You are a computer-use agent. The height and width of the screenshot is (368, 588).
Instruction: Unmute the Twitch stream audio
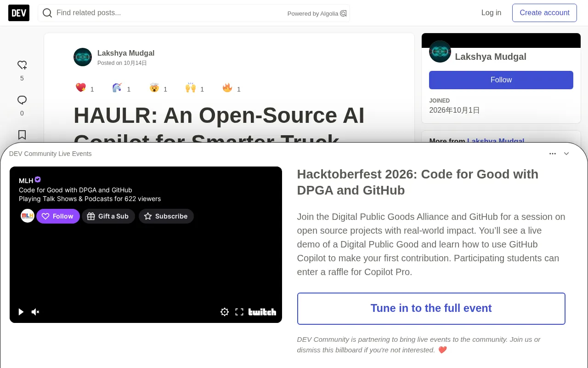[35, 312]
